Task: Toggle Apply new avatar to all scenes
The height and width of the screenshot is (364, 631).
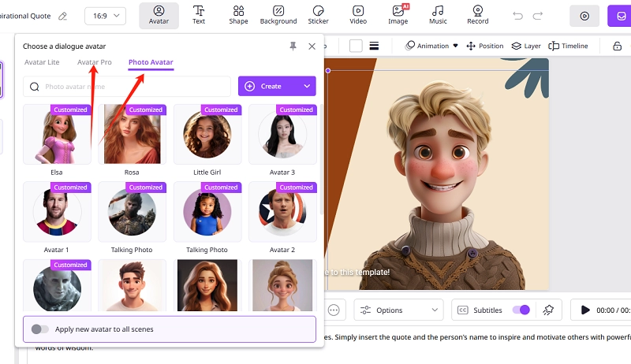Action: coord(40,329)
